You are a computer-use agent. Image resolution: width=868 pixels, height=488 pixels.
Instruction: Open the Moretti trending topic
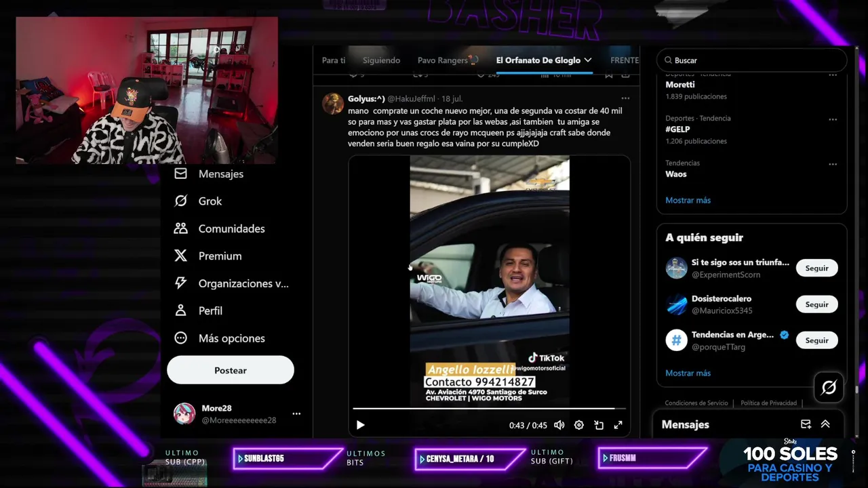click(680, 85)
